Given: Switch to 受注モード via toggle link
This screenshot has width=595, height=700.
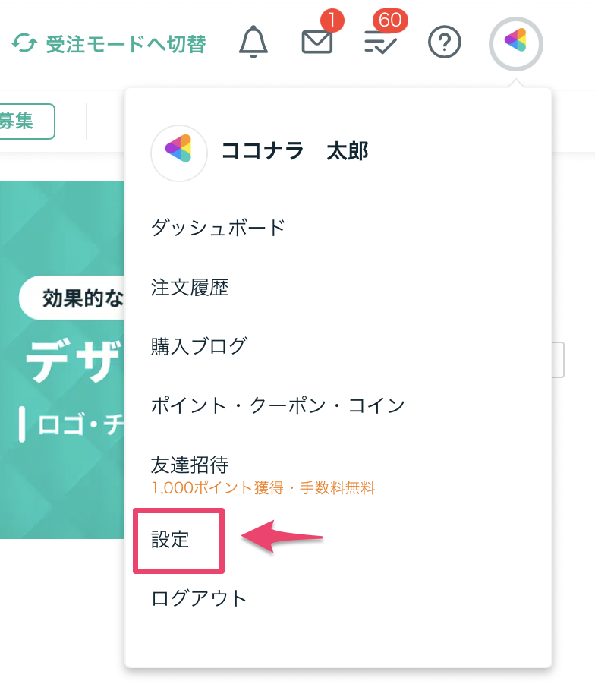Looking at the screenshot, I should [x=125, y=44].
